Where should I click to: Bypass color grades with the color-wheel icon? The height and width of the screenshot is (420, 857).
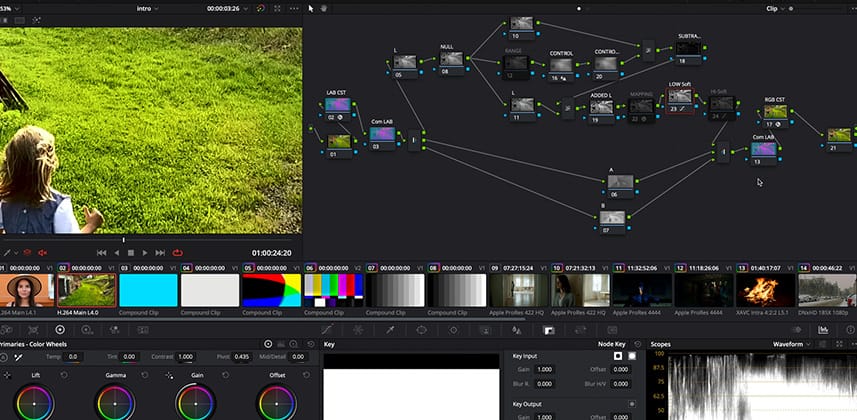click(x=261, y=9)
